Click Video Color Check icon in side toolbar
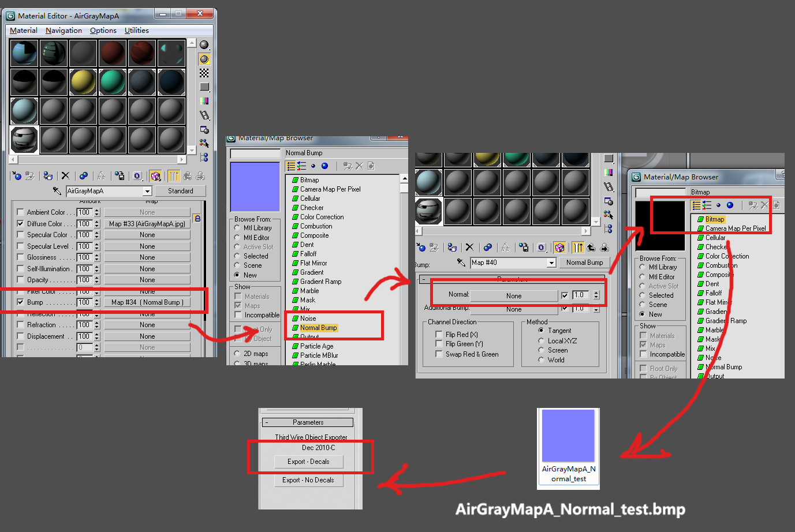This screenshot has width=795, height=532. [x=204, y=101]
